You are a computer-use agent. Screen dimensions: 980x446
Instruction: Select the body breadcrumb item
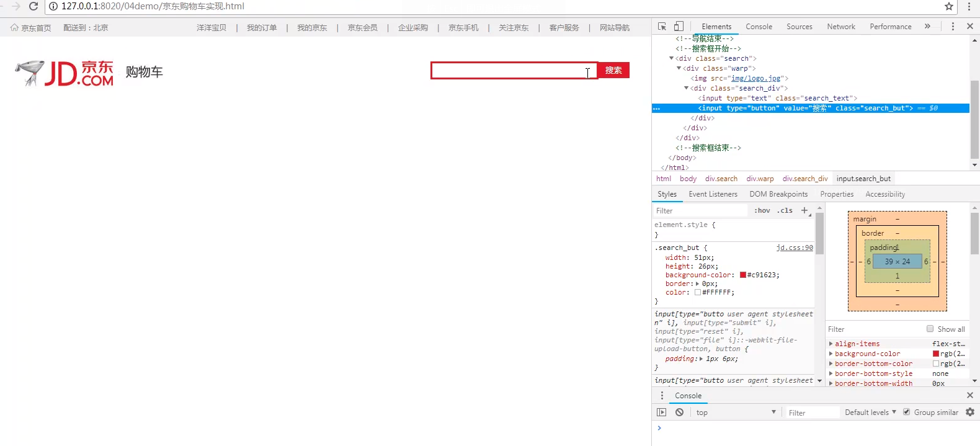click(x=688, y=179)
